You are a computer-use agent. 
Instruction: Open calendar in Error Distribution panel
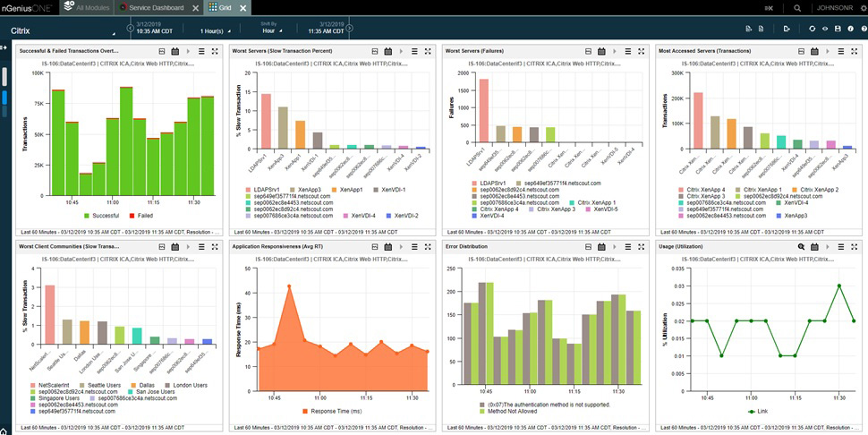pyautogui.click(x=601, y=247)
